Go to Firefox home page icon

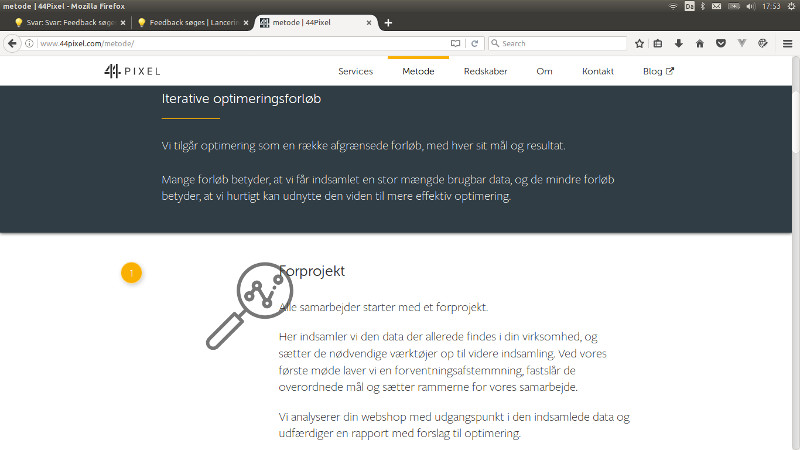700,44
